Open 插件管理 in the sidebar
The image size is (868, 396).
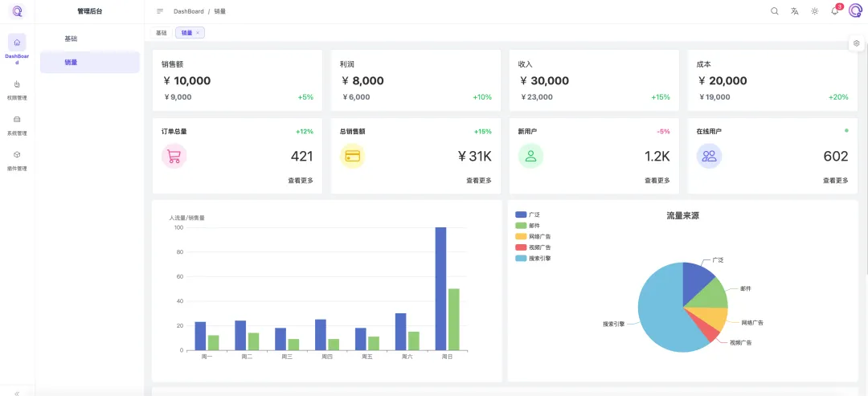[17, 161]
